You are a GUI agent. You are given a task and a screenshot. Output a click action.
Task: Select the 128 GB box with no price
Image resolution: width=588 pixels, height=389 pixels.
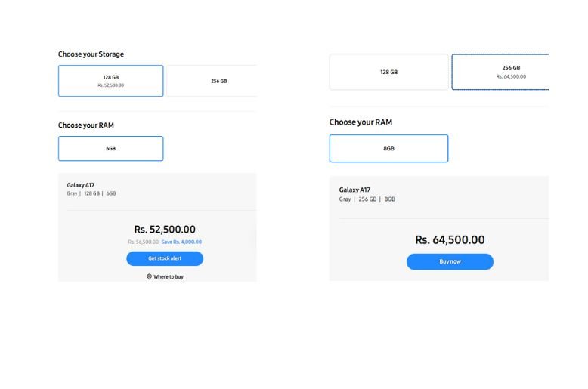pyautogui.click(x=388, y=72)
